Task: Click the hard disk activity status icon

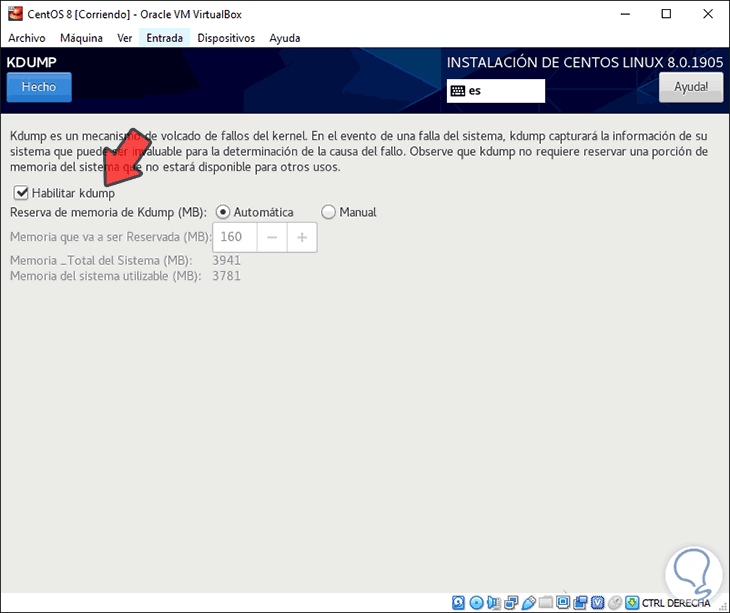Action: pyautogui.click(x=458, y=603)
